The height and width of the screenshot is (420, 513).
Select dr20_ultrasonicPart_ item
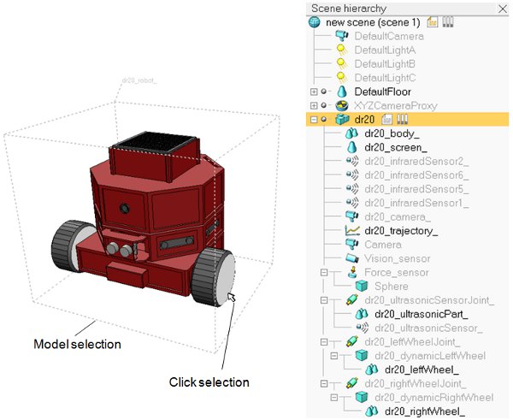point(421,314)
